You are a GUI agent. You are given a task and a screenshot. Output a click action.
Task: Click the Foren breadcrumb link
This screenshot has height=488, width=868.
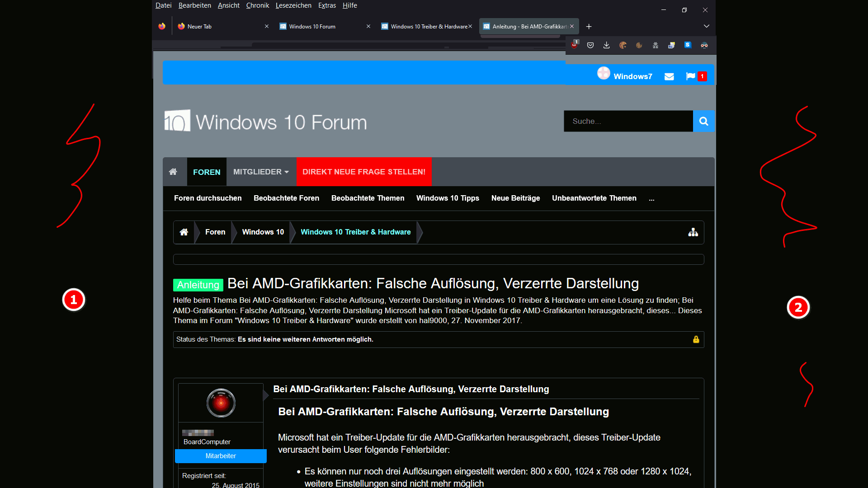pos(215,232)
